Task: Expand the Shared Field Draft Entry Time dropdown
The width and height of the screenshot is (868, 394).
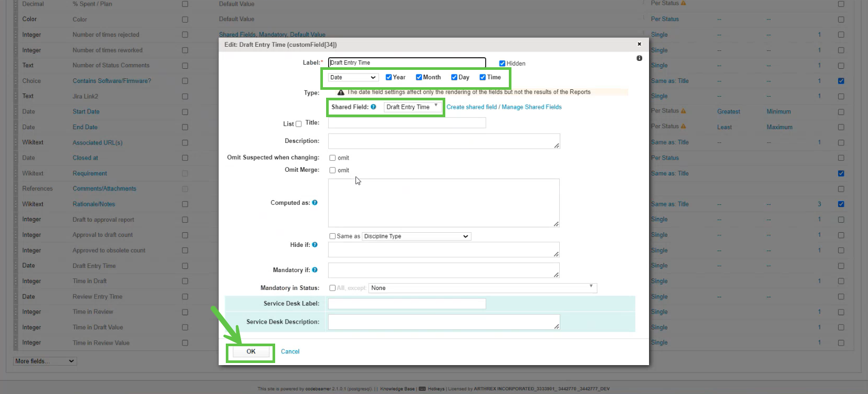Action: 412,107
